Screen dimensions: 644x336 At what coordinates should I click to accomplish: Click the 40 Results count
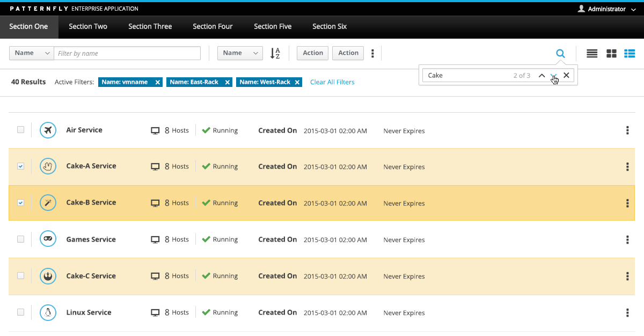coord(28,82)
